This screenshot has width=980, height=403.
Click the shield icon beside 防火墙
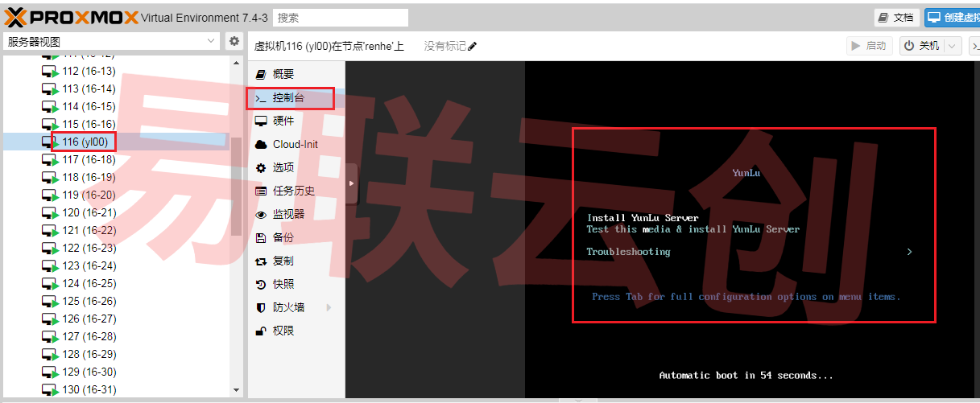(x=260, y=307)
